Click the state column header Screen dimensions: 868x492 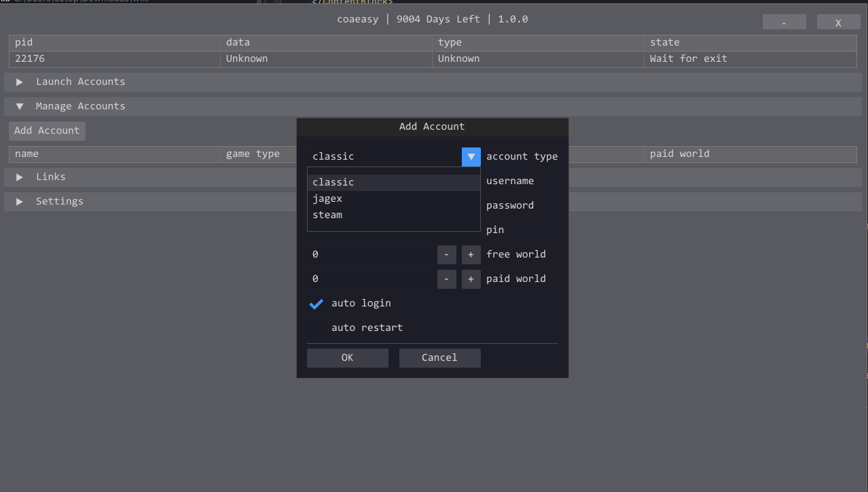pyautogui.click(x=751, y=42)
